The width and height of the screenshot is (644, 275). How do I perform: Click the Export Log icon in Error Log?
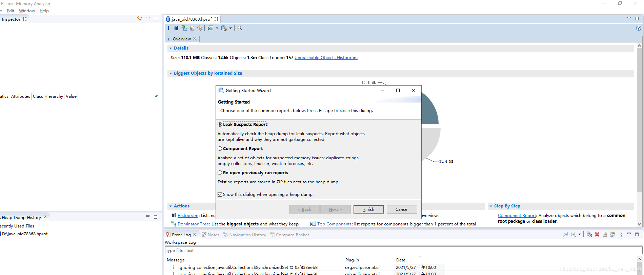pyautogui.click(x=565, y=234)
